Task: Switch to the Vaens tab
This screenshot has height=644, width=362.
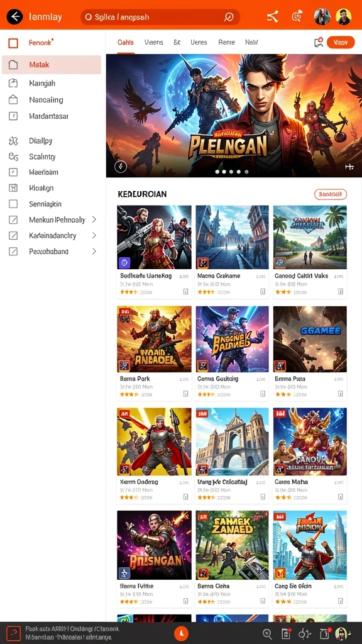Action: pyautogui.click(x=154, y=42)
